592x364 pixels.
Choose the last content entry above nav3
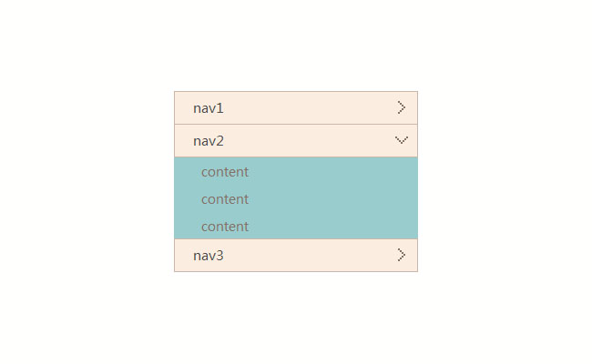(225, 226)
